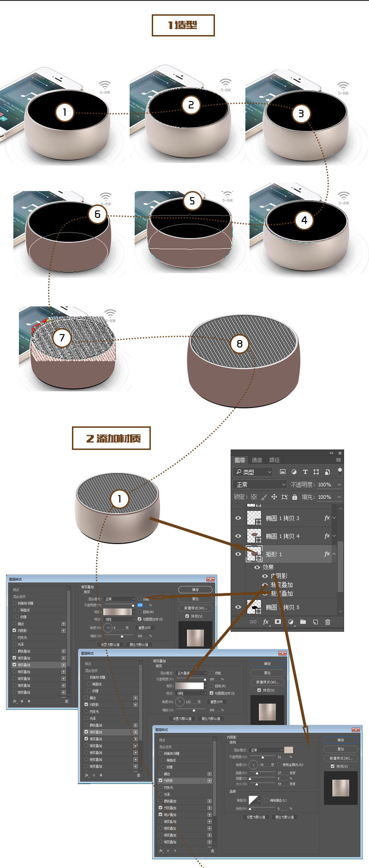
Task: Uncheck 预览 in 内阴影 dialog
Action: click(x=333, y=766)
